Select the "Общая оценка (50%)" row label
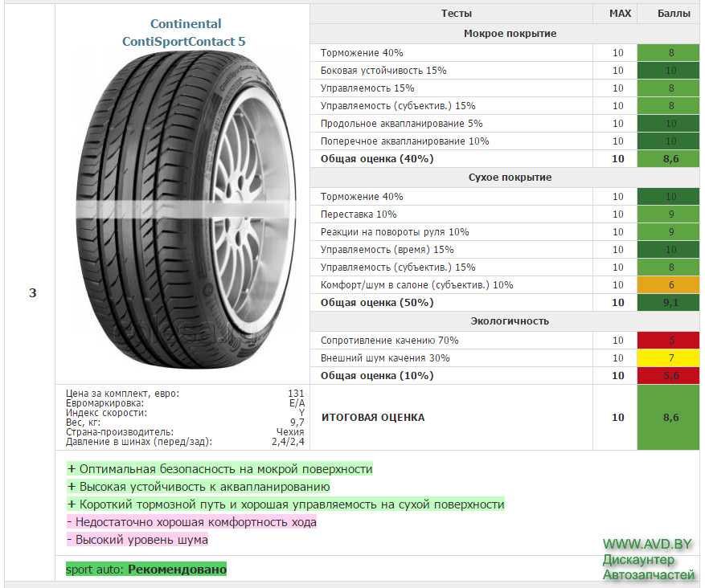This screenshot has width=705, height=588. pos(377,302)
